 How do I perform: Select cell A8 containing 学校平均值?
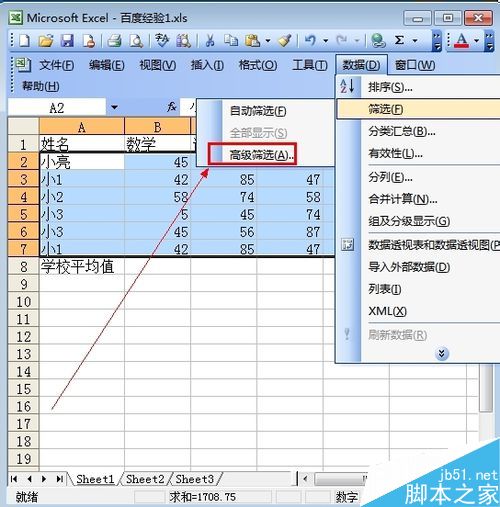tap(82, 266)
